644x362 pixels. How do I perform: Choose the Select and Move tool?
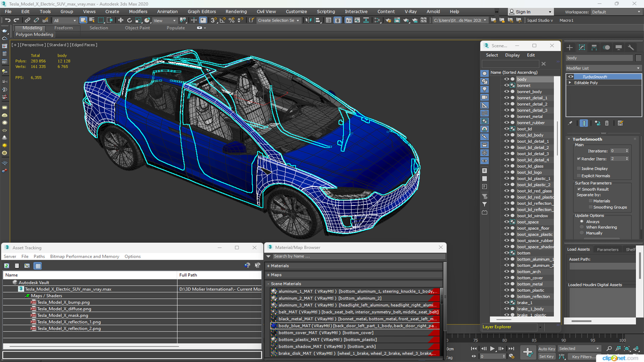[121, 20]
